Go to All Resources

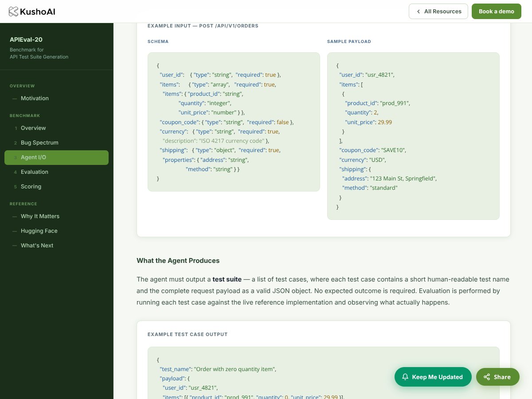coord(438,12)
